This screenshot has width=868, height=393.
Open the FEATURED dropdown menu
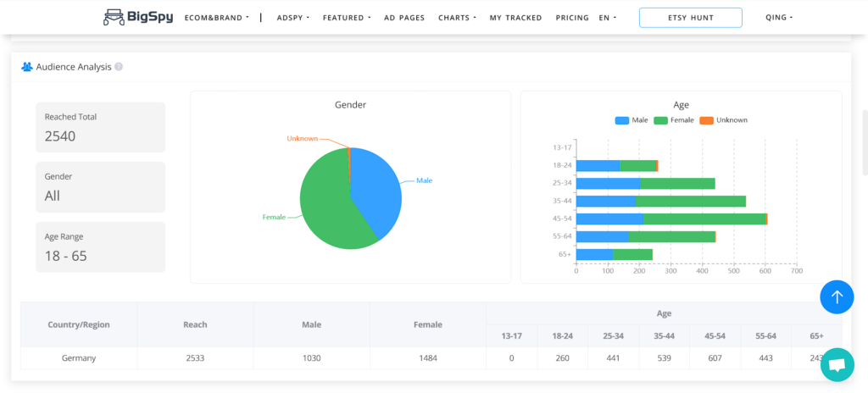[347, 18]
